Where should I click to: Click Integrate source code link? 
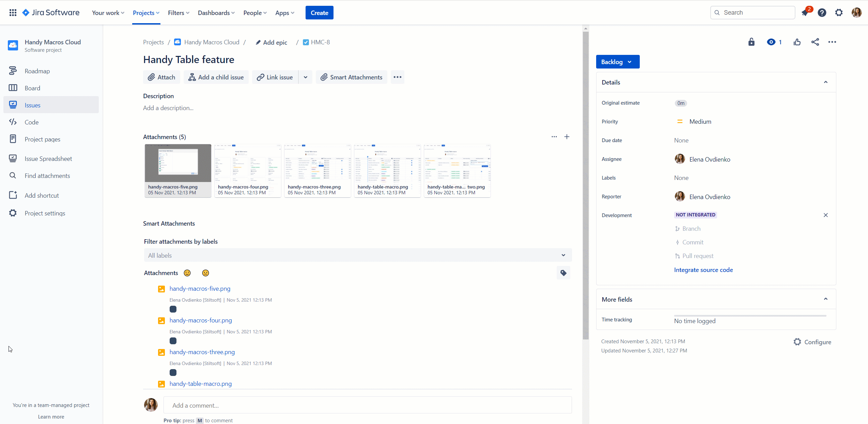pos(703,270)
